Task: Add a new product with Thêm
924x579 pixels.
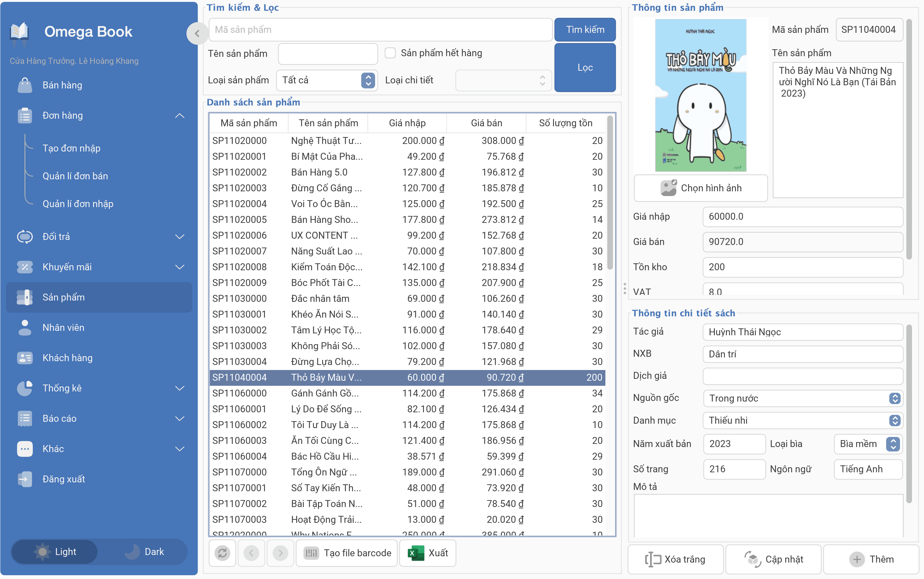Action: point(871,559)
